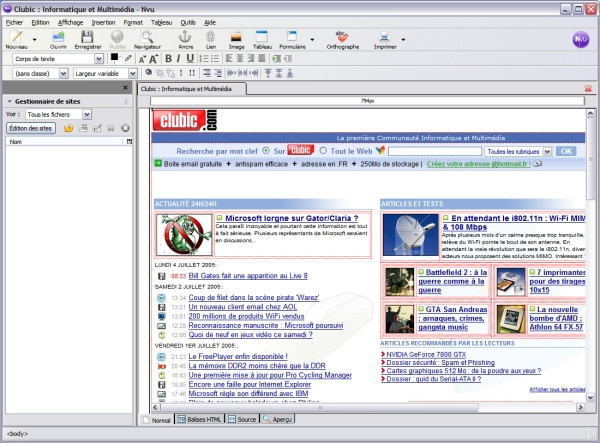Click the OK search button

coord(566,151)
